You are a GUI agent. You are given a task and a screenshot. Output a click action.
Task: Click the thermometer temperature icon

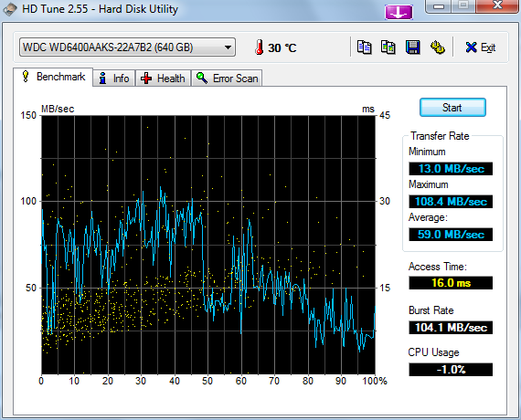tap(260, 47)
